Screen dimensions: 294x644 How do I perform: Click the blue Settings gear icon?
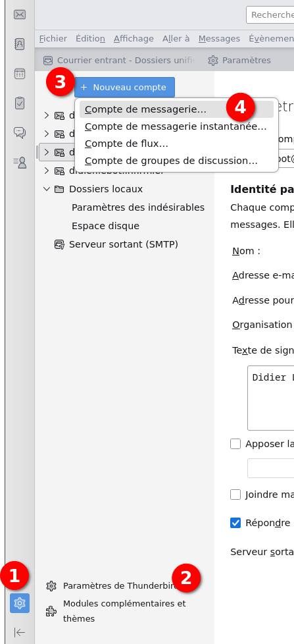pos(20,603)
